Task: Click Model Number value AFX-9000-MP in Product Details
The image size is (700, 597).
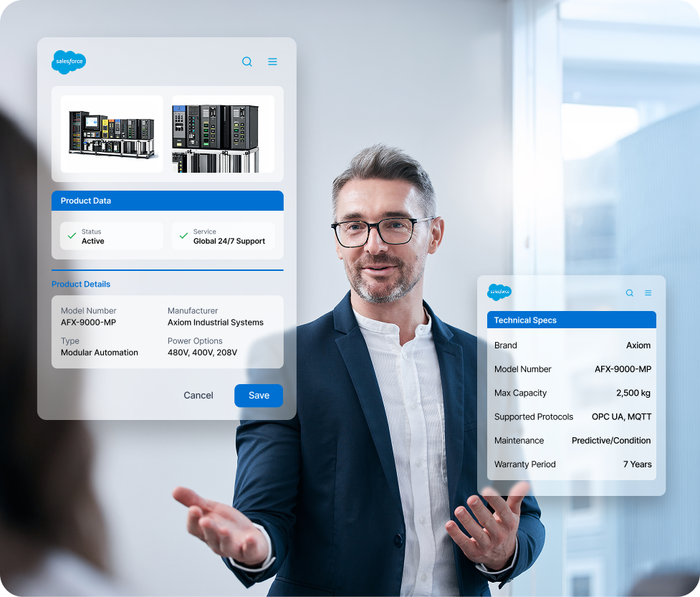Action: click(x=88, y=323)
